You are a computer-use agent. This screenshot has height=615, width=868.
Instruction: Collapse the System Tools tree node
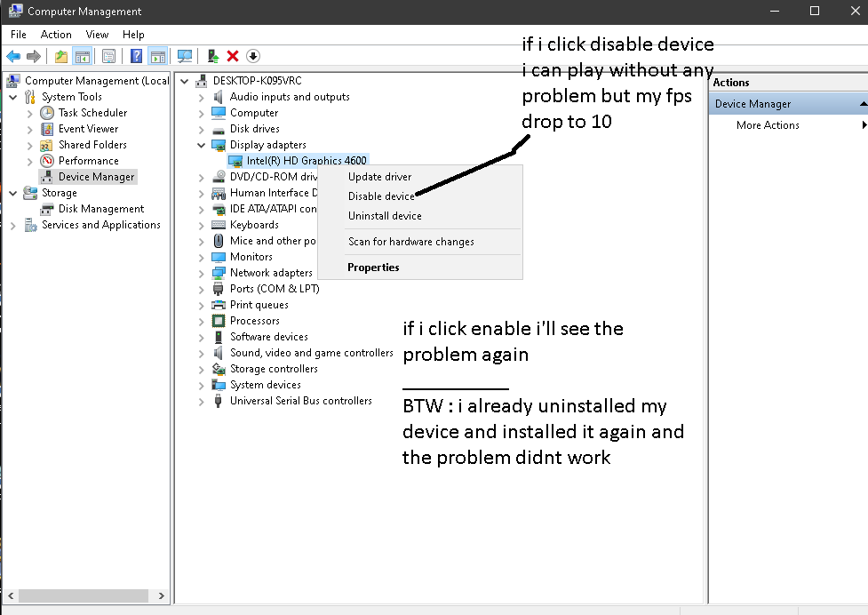click(x=13, y=98)
